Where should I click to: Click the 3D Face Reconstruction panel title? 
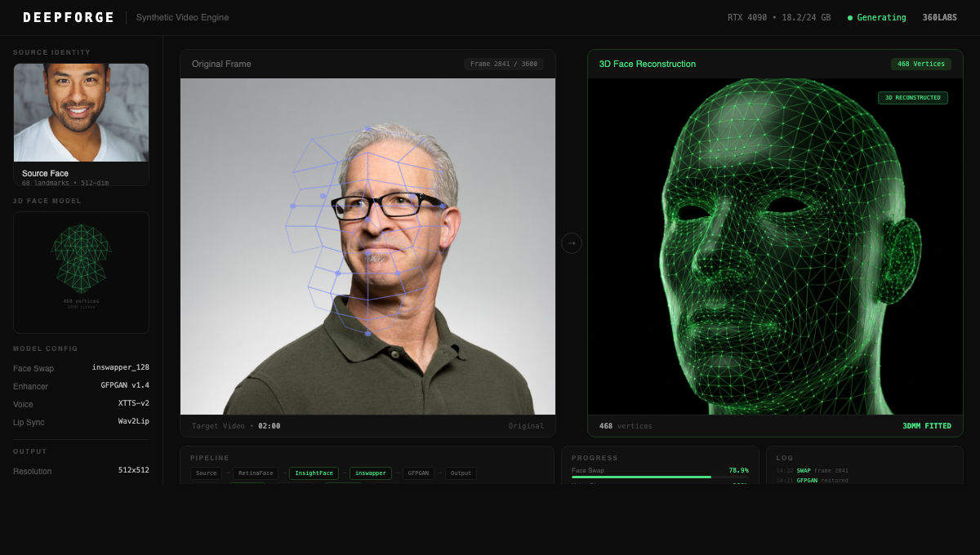tap(648, 64)
